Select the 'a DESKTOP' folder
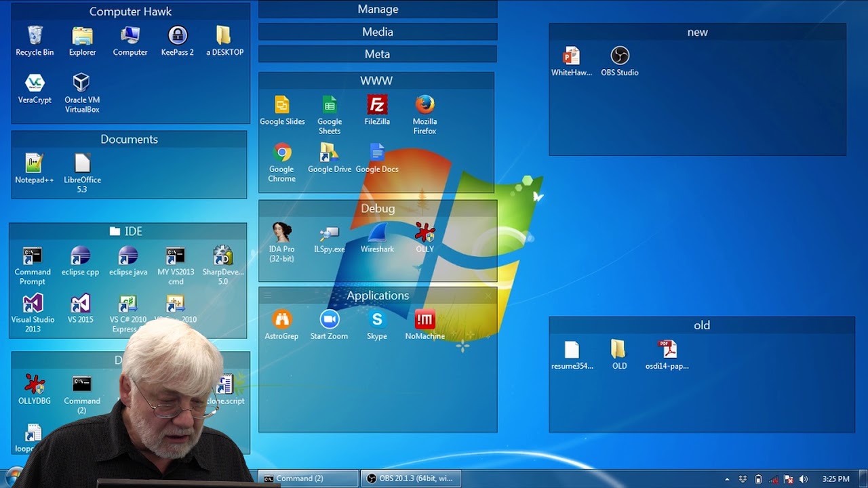The width and height of the screenshot is (868, 488). tap(224, 41)
